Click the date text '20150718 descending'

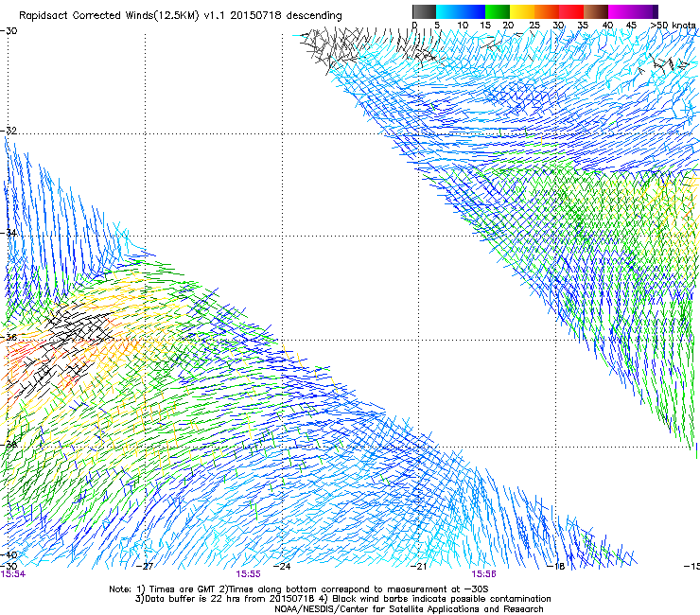[x=286, y=15]
